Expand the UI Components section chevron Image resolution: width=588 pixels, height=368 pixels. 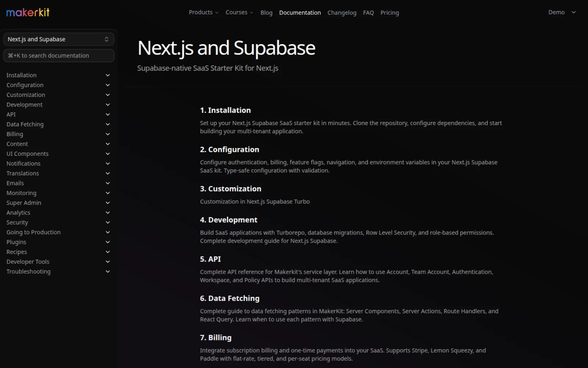(108, 154)
